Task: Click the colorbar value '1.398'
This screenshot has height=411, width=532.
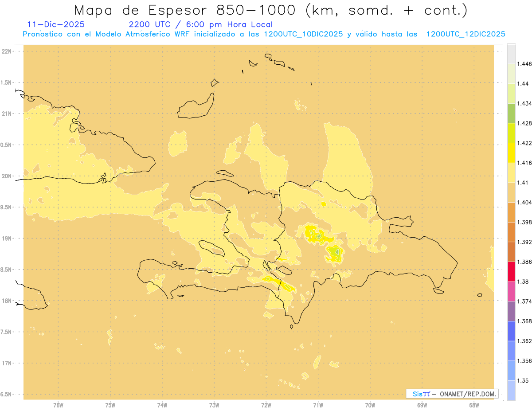Action: click(x=524, y=222)
